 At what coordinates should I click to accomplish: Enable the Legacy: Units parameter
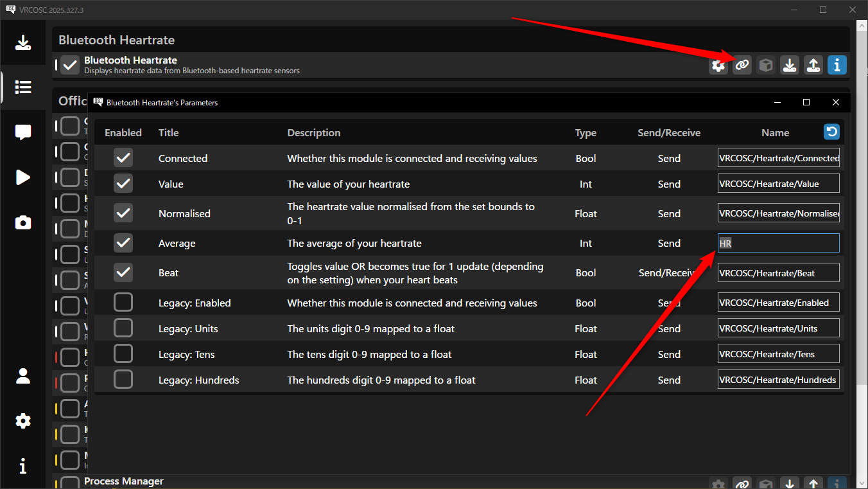123,328
